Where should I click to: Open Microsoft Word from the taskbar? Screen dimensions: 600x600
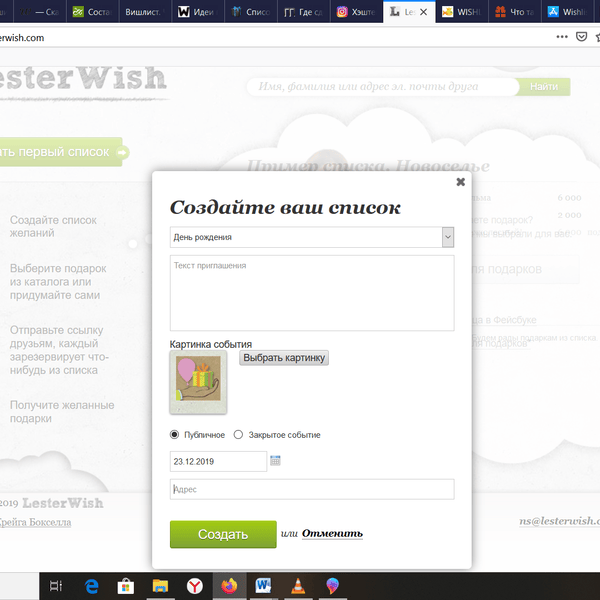click(263, 586)
